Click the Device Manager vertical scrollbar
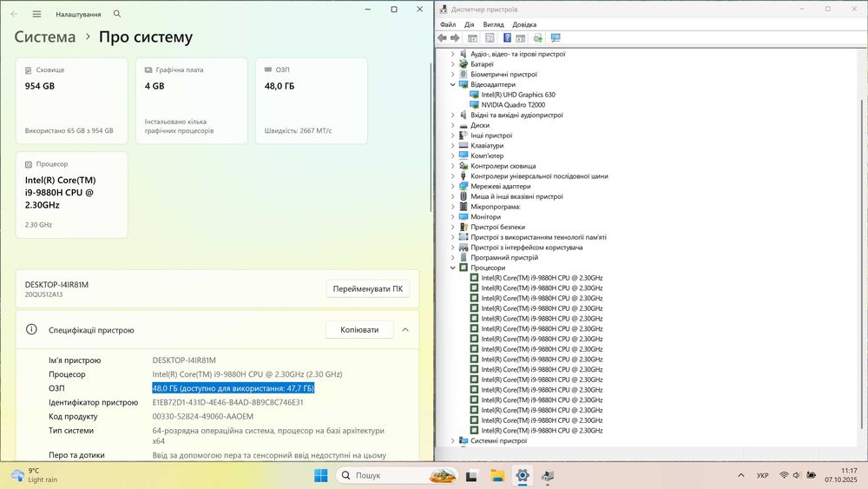Screen dimensions: 868x489 863,264
